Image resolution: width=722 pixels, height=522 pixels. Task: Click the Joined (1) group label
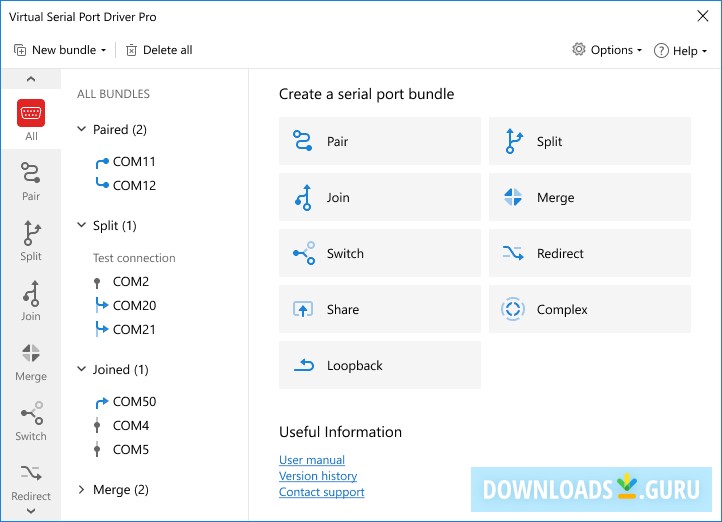(x=121, y=369)
